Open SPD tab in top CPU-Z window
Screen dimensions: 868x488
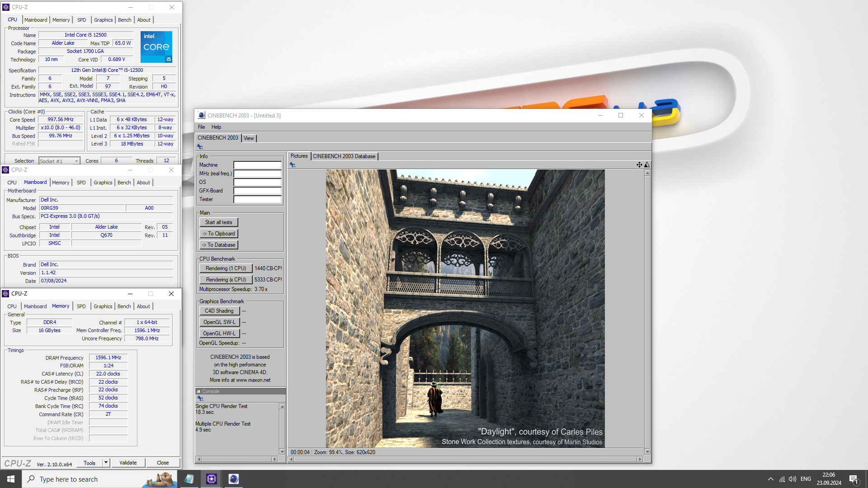pos(81,20)
